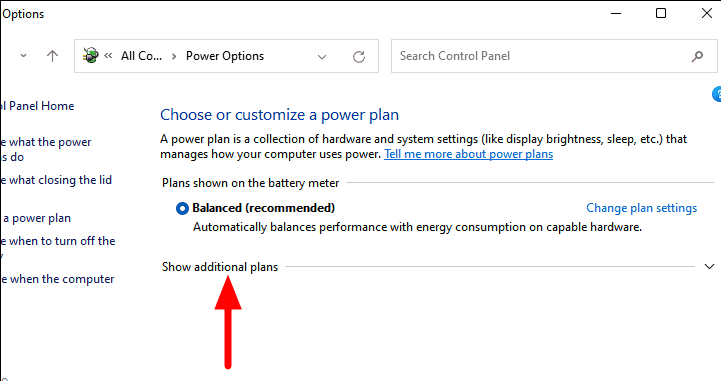The width and height of the screenshot is (721, 381).
Task: Select the Balanced (recommended) power plan
Action: [182, 208]
